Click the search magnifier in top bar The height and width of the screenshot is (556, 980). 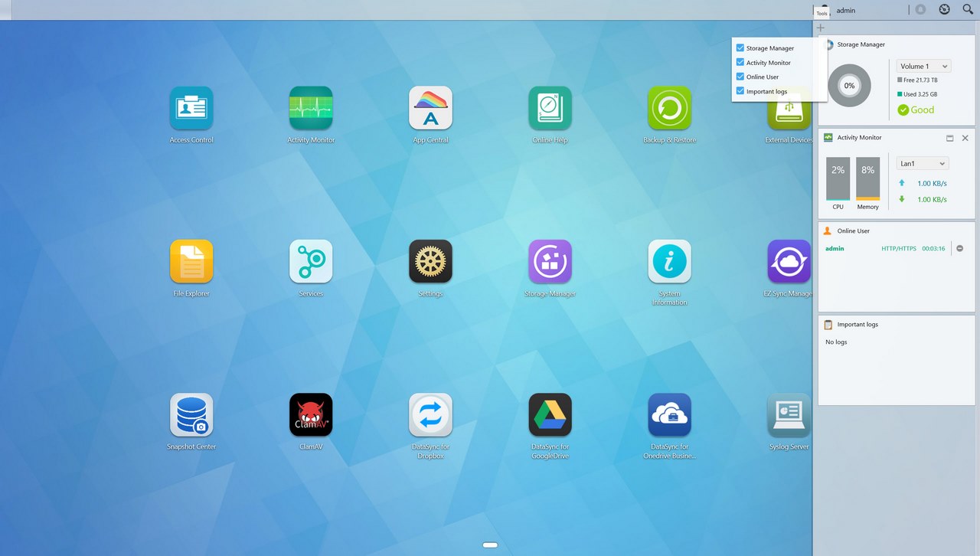(x=968, y=9)
